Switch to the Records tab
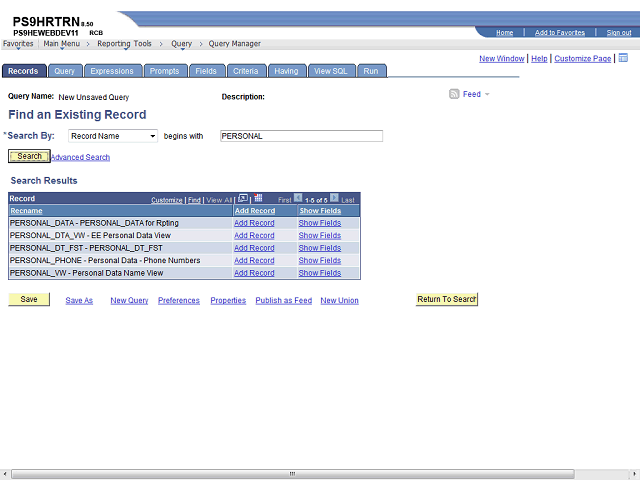Viewport: 640px width, 480px height. click(24, 71)
